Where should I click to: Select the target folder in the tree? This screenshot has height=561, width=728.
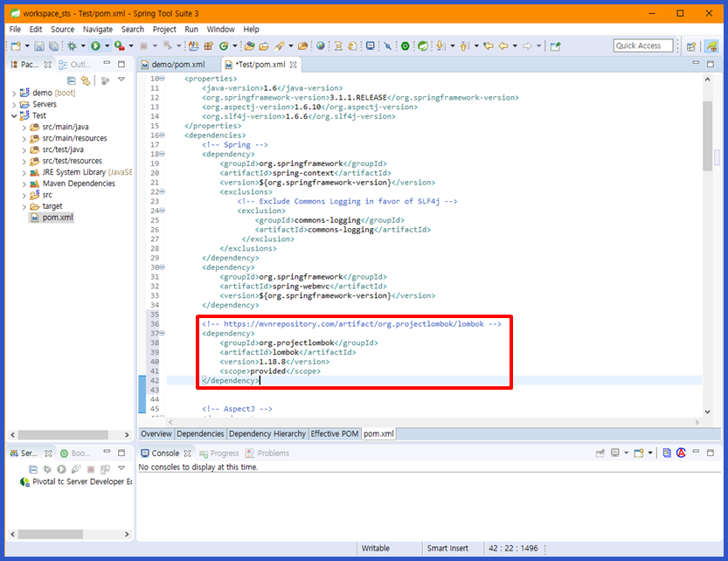[x=52, y=206]
